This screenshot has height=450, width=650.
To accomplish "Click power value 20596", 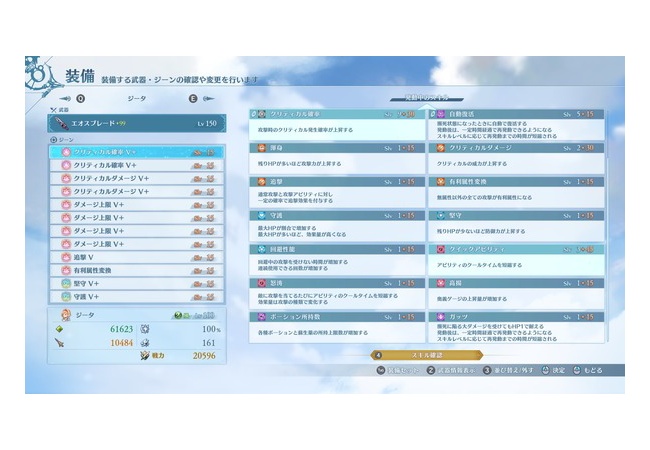I will point(204,356).
